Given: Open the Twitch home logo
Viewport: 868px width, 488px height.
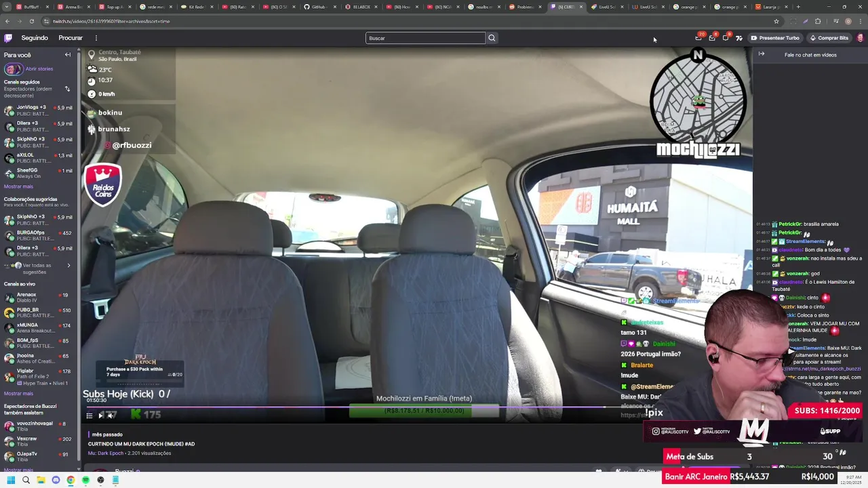Looking at the screenshot, I should click(8, 38).
